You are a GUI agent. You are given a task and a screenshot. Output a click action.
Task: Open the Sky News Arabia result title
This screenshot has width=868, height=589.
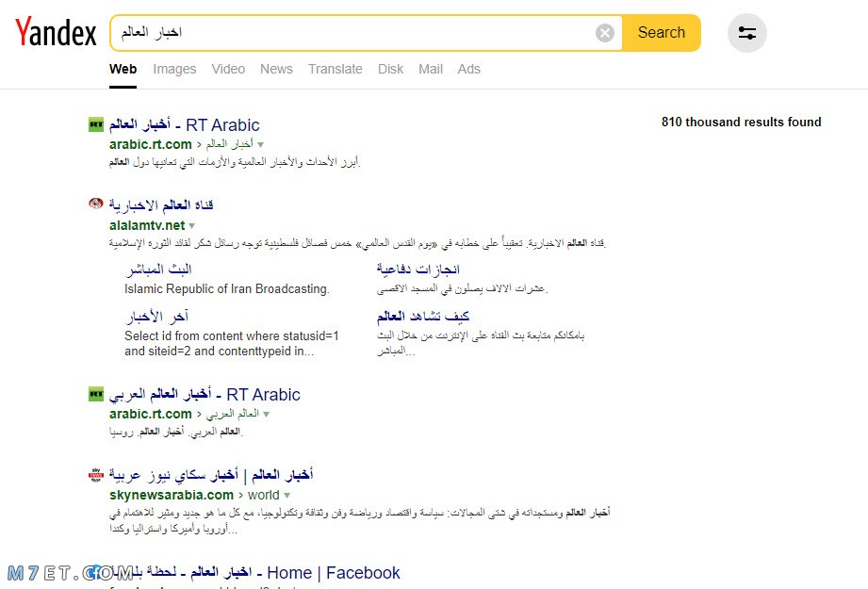[x=211, y=475]
